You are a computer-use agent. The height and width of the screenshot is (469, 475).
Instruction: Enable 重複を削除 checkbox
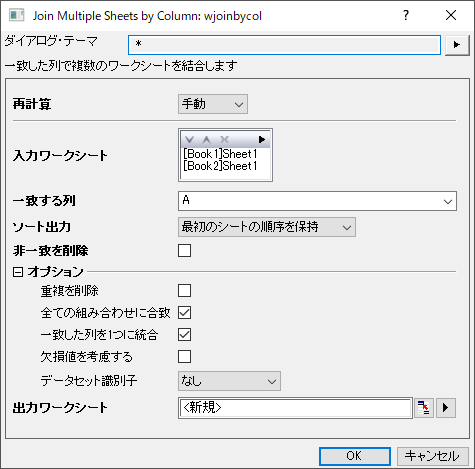(x=184, y=290)
